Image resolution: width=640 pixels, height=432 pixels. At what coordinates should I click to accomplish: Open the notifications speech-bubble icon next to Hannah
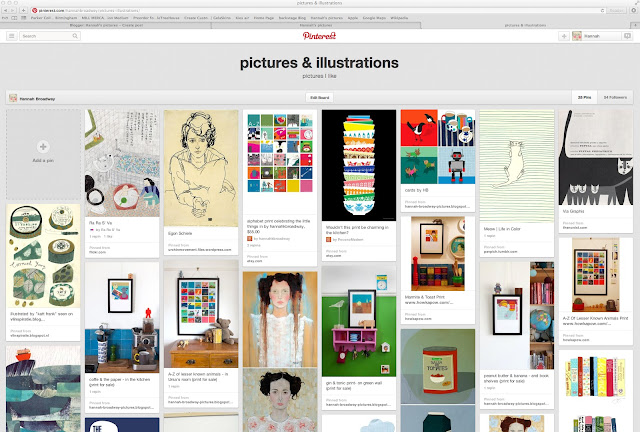(x=627, y=36)
